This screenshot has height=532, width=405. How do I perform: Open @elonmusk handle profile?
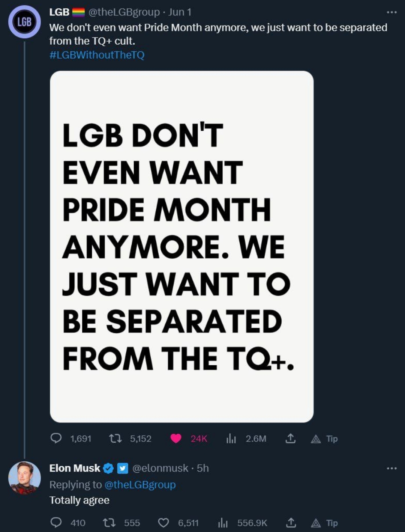(x=160, y=468)
